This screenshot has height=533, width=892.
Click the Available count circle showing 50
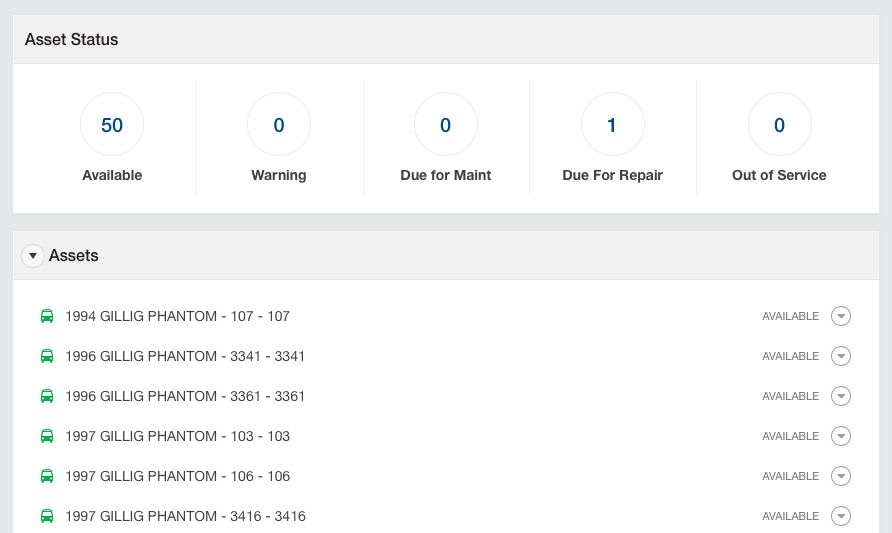click(x=112, y=125)
